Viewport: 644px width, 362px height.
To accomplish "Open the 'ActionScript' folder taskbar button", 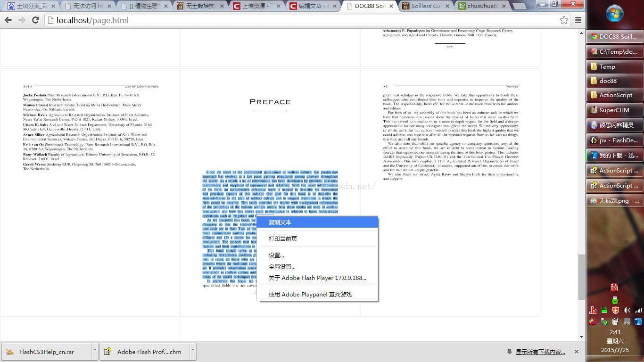I will click(x=614, y=95).
